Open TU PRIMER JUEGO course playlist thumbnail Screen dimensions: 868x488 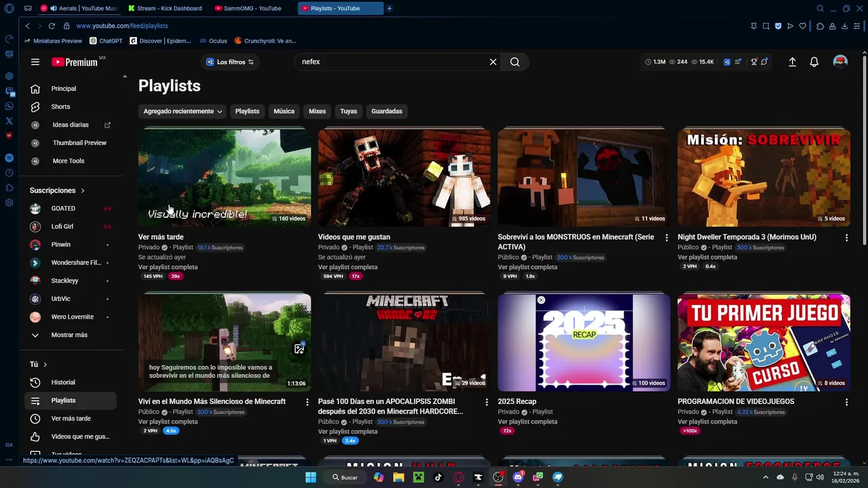pos(764,342)
